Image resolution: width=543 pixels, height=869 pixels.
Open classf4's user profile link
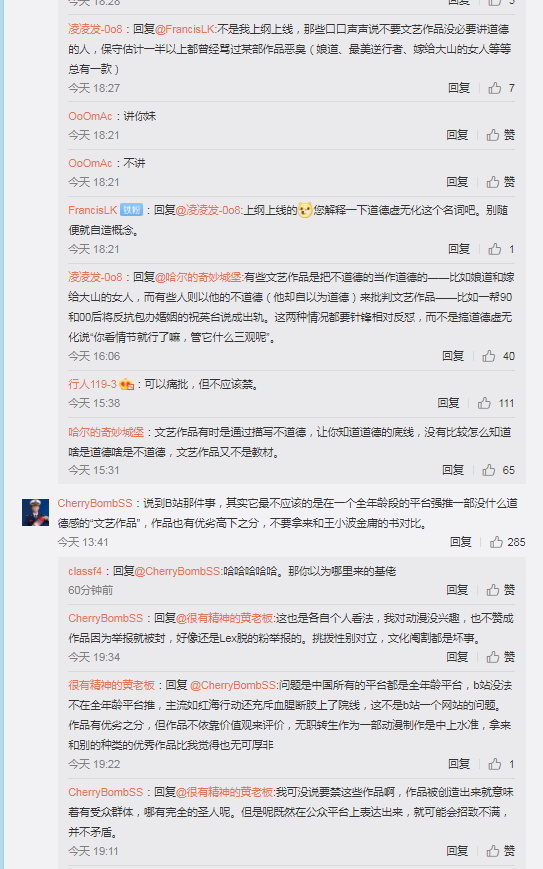tap(85, 571)
